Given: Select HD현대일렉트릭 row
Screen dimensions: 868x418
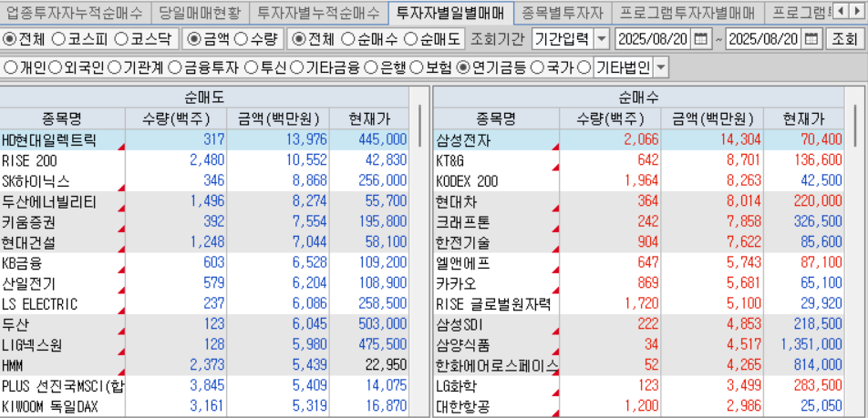Looking at the screenshot, I should (x=204, y=139).
